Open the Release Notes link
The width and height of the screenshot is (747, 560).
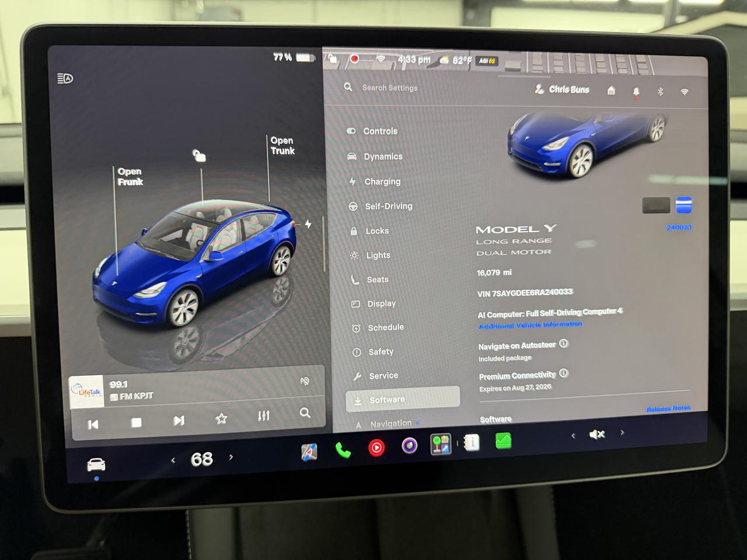click(x=668, y=408)
